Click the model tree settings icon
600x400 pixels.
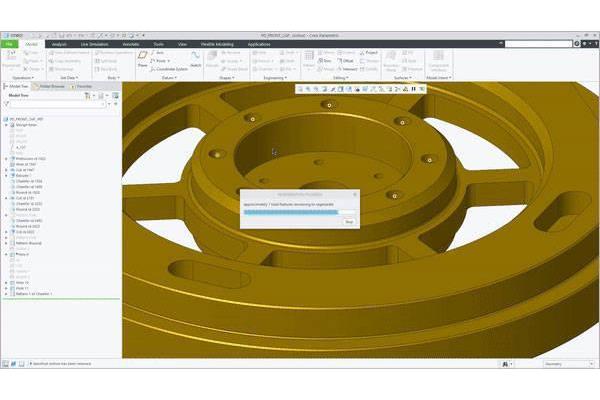[x=88, y=95]
